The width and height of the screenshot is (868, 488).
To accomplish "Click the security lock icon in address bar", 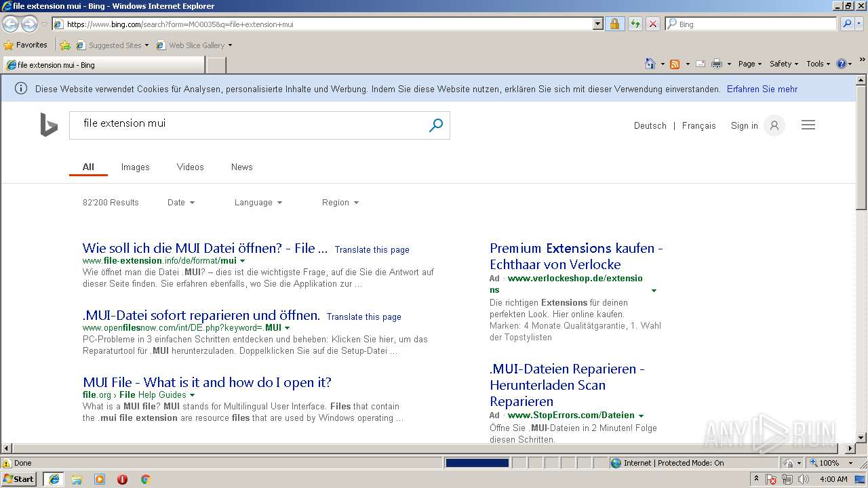I will (x=614, y=24).
